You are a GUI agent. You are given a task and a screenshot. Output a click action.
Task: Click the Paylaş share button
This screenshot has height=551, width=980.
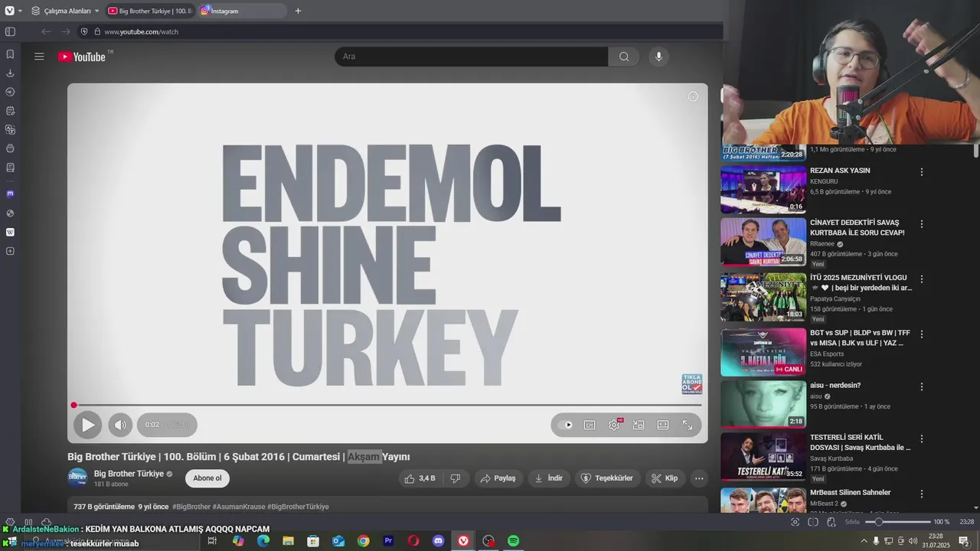498,478
